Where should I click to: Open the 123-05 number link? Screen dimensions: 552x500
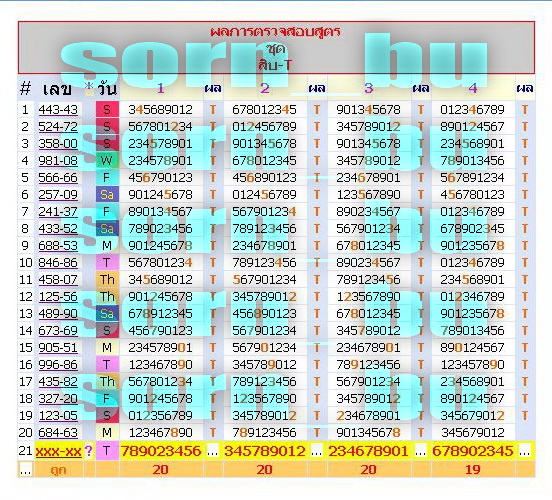point(58,416)
